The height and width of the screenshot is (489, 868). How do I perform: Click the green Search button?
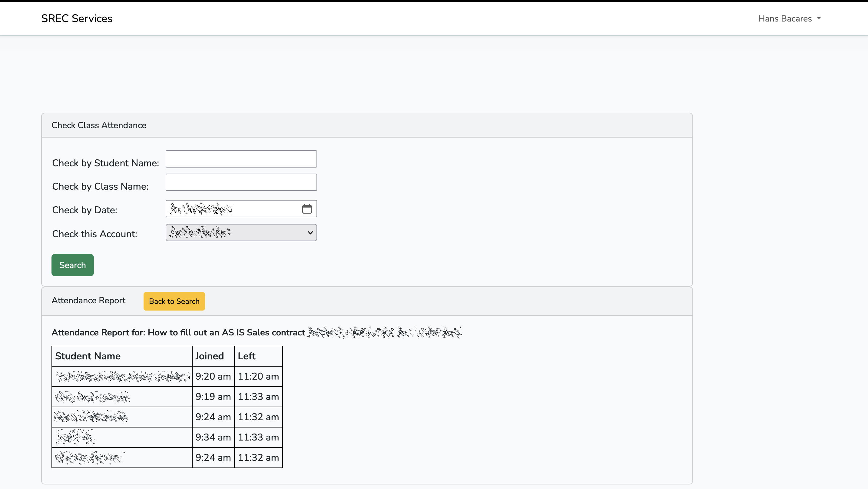(x=72, y=265)
